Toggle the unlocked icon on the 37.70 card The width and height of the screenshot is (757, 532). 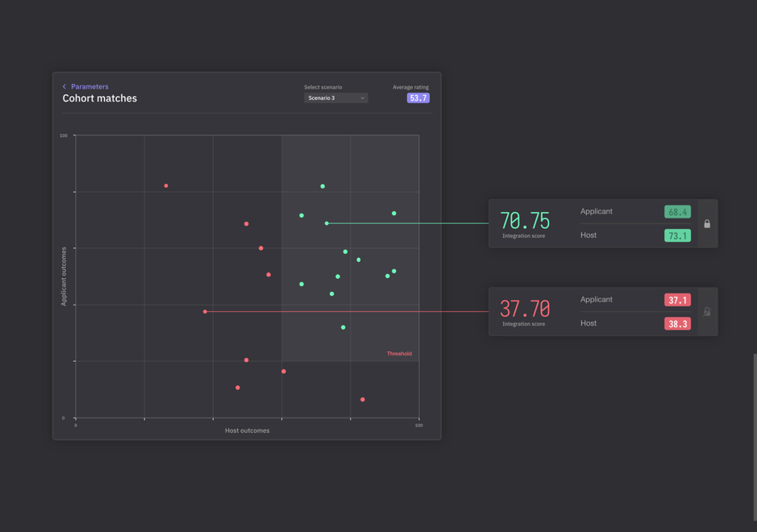pyautogui.click(x=707, y=312)
